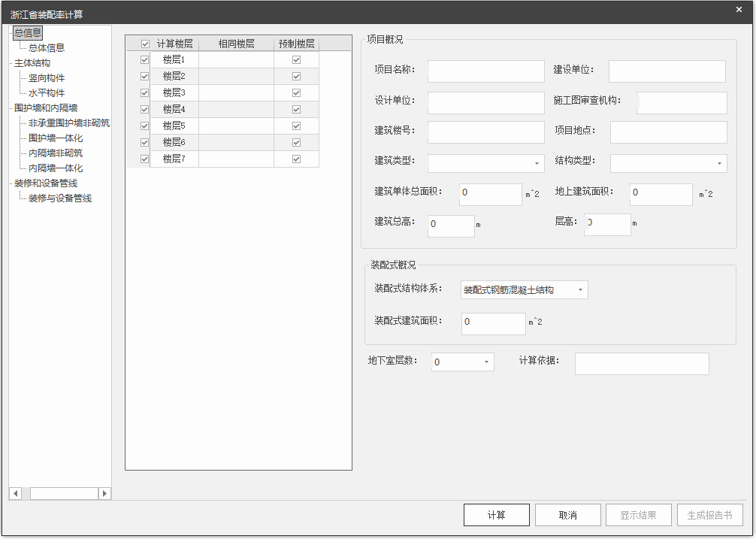Screen dimensions: 756x539
Task: Focus the 项目地点 input field
Action: click(669, 132)
